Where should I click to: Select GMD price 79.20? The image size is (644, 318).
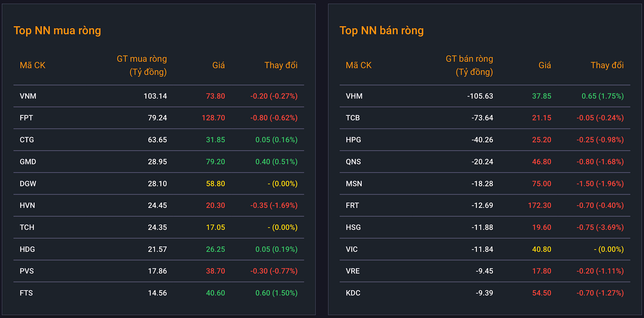coord(215,162)
